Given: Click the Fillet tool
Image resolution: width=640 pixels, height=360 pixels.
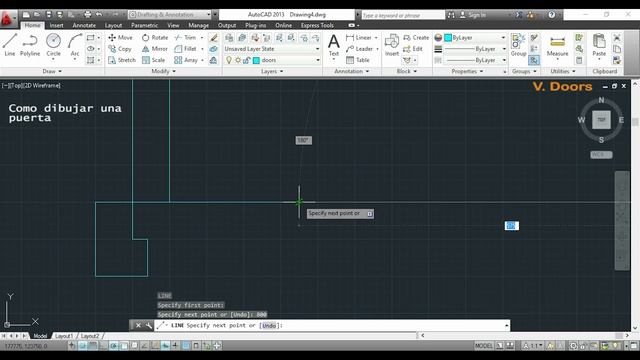Looking at the screenshot, I should [185, 49].
